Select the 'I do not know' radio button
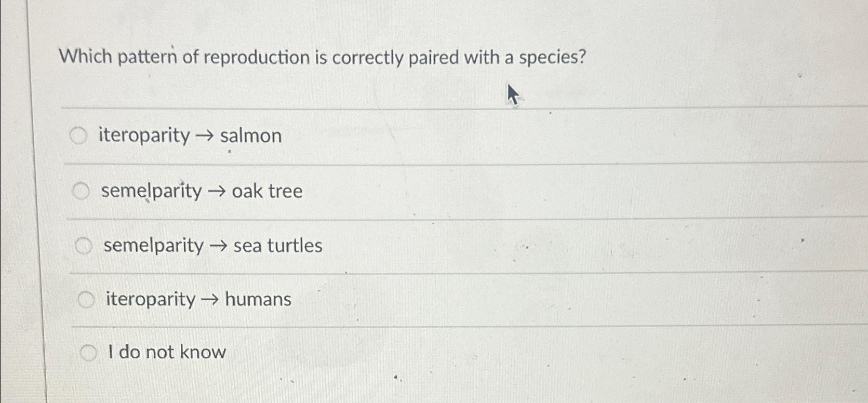 (x=89, y=352)
